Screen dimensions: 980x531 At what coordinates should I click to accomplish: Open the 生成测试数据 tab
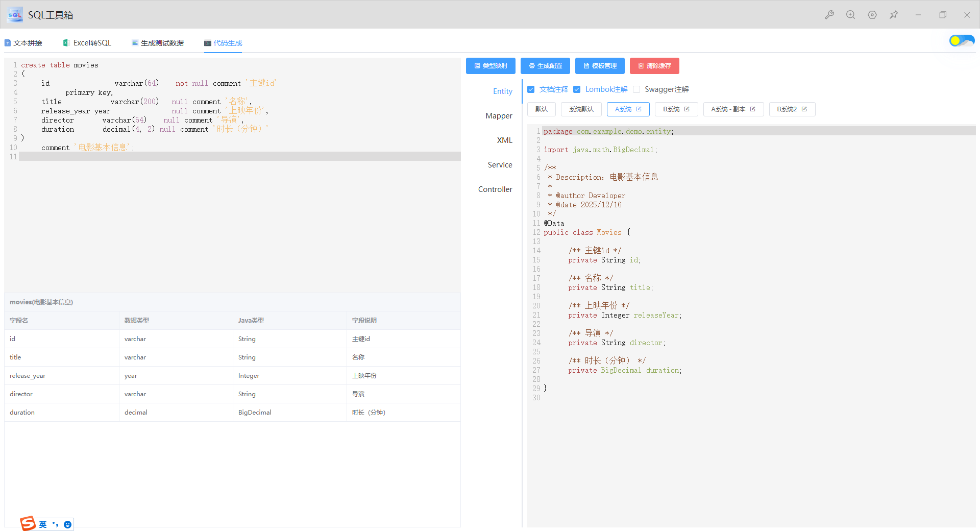(157, 43)
